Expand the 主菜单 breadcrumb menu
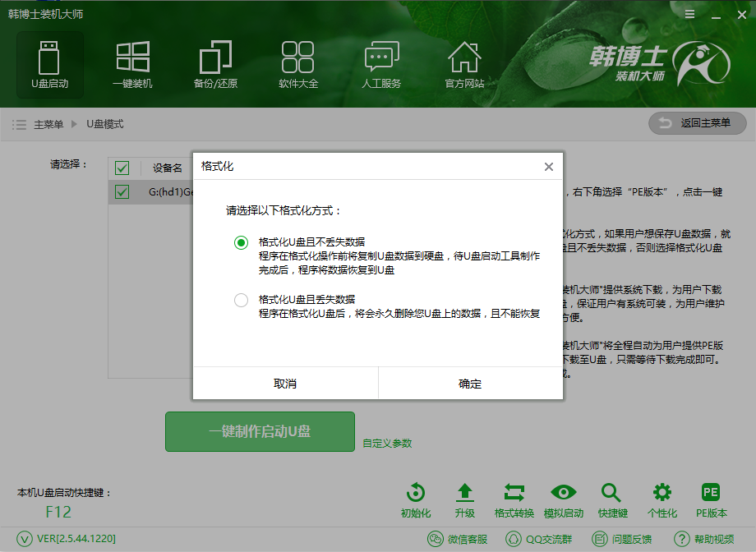The image size is (756, 552). (x=48, y=124)
